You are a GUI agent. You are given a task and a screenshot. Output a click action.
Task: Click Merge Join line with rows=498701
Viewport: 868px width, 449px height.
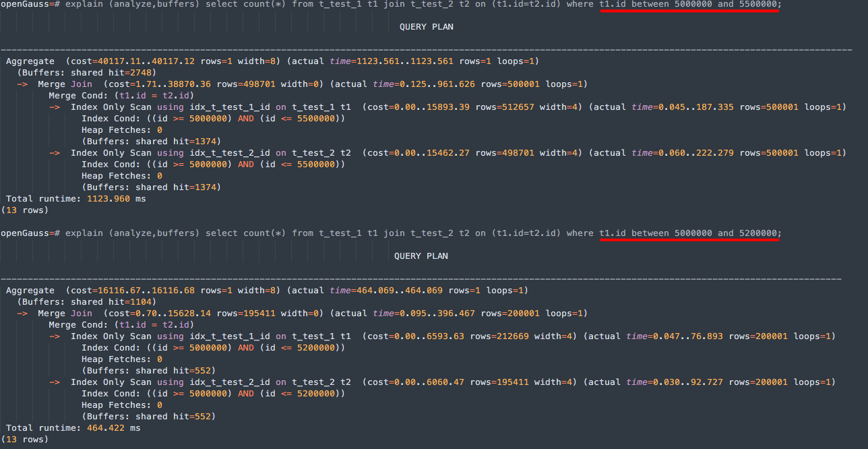(302, 84)
